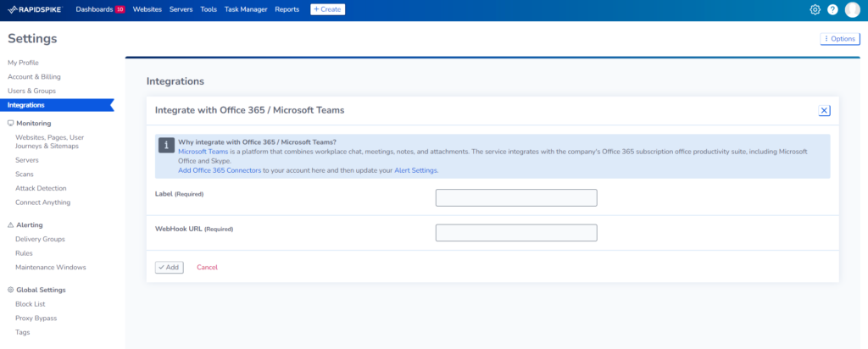Screen dimensions: 868x349
Task: Click the Integrations heading text
Action: click(x=175, y=81)
